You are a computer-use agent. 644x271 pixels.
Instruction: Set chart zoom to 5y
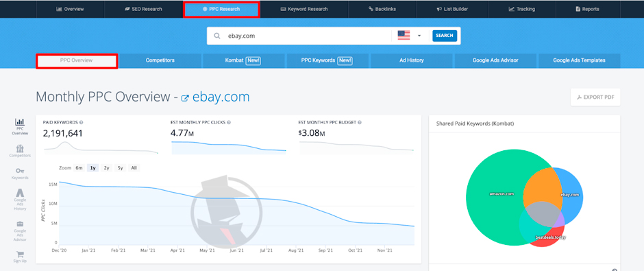pos(120,168)
